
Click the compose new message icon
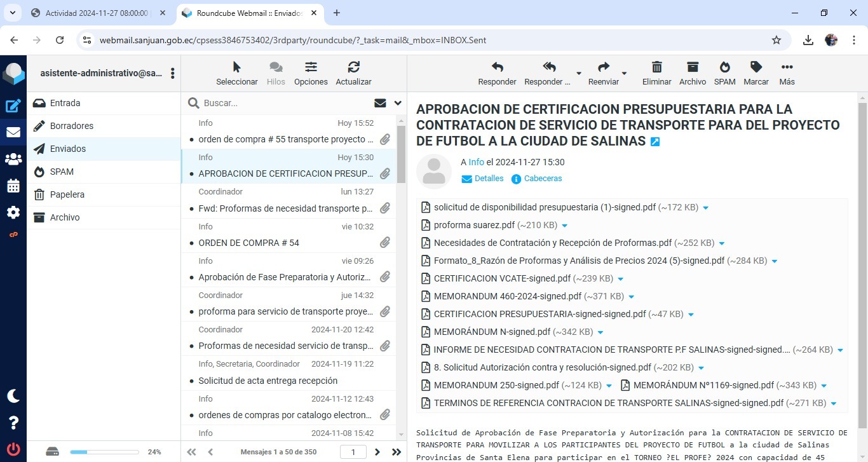[x=13, y=106]
